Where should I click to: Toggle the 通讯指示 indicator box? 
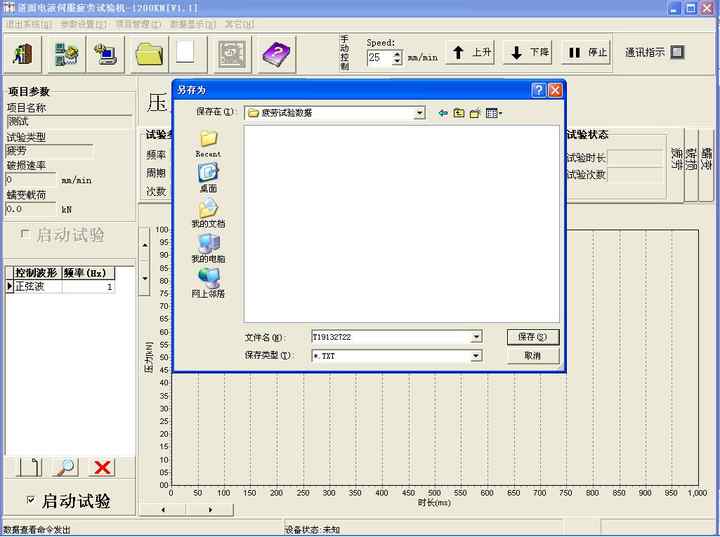[x=677, y=52]
